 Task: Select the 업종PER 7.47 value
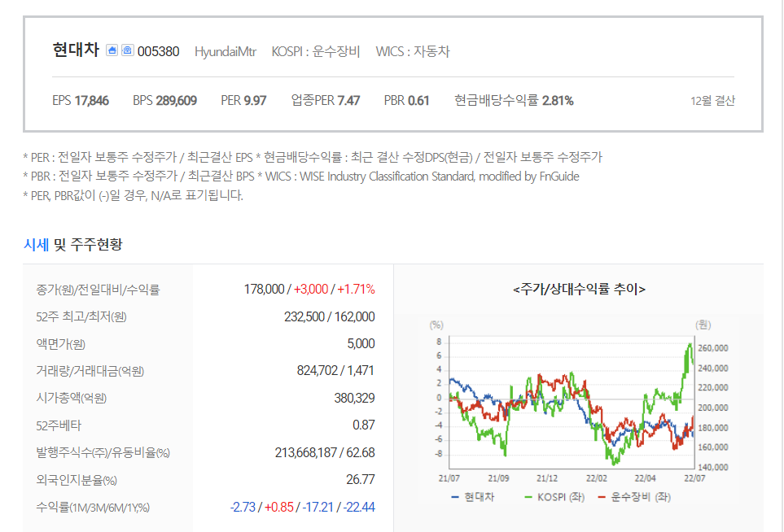click(326, 100)
